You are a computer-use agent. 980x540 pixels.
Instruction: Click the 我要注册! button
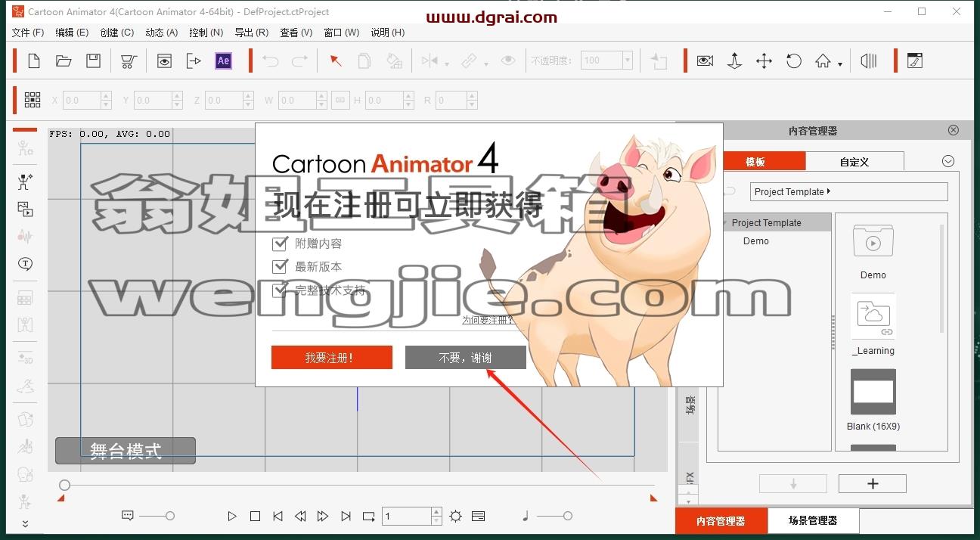[x=332, y=358]
